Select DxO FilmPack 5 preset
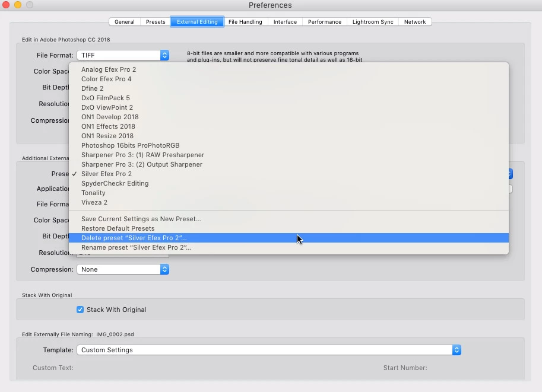 [x=289, y=98]
